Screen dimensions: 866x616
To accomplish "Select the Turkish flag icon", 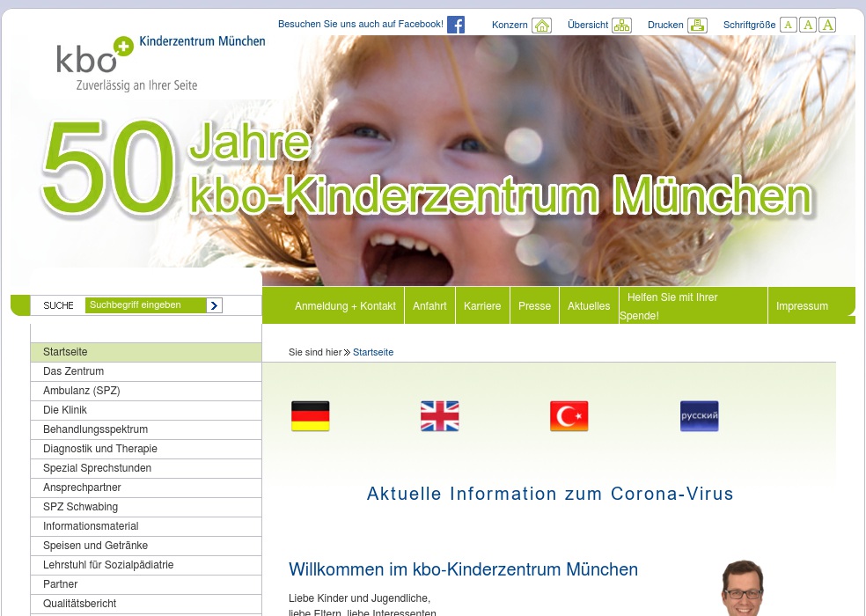I will click(x=569, y=415).
